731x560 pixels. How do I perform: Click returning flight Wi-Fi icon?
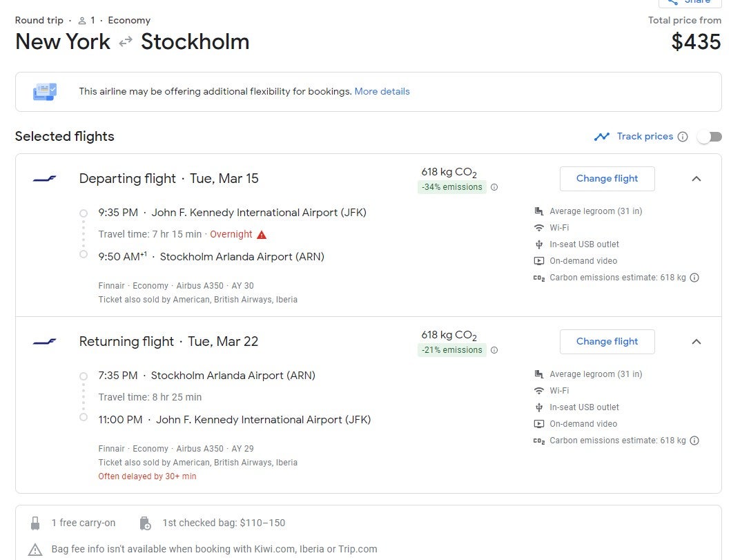539,391
